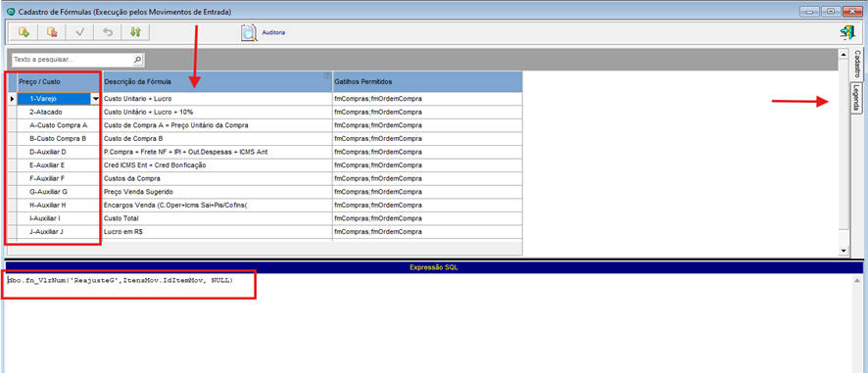
Task: Click 'Preço Venda Sugerido' description cell
Action: (217, 192)
